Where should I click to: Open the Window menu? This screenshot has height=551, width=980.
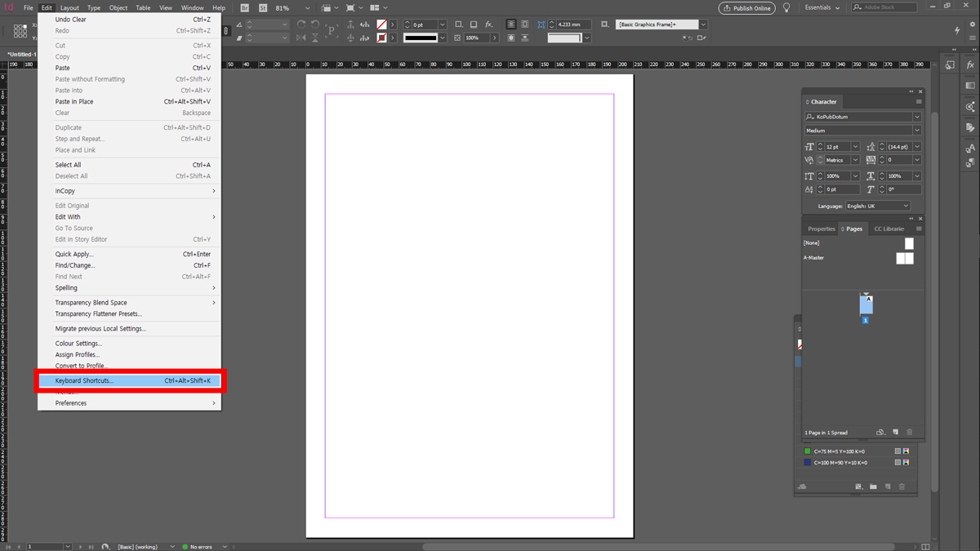193,7
